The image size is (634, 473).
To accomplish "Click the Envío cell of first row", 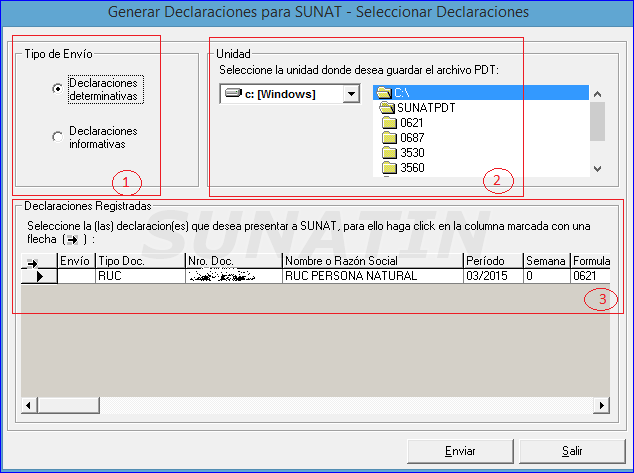I will pyautogui.click(x=75, y=276).
